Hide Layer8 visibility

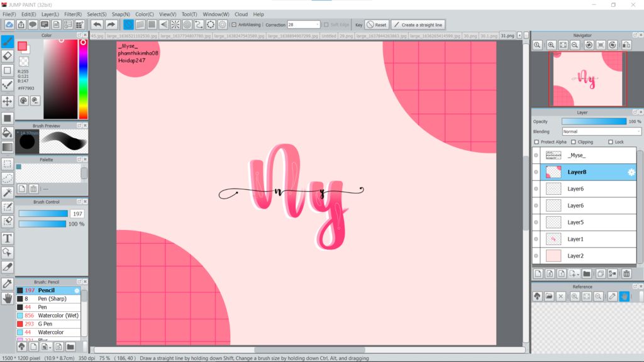coord(536,172)
